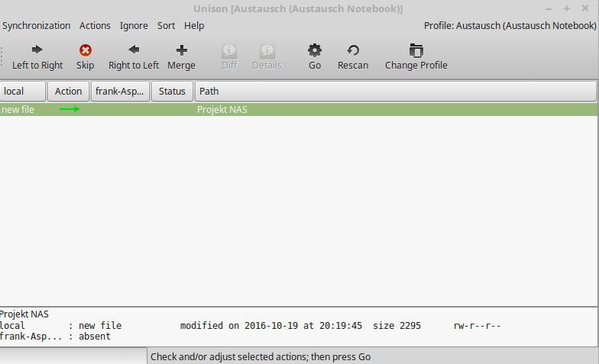Click the red Skip icon

pyautogui.click(x=86, y=50)
